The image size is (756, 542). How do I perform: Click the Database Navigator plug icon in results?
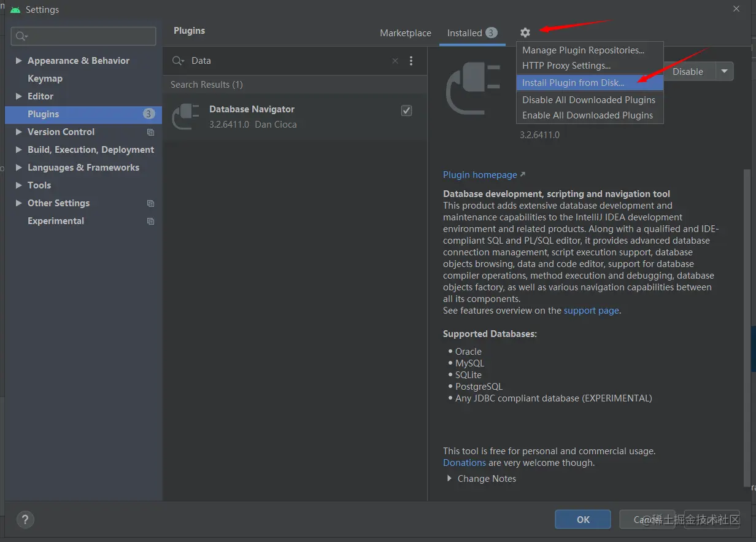185,116
